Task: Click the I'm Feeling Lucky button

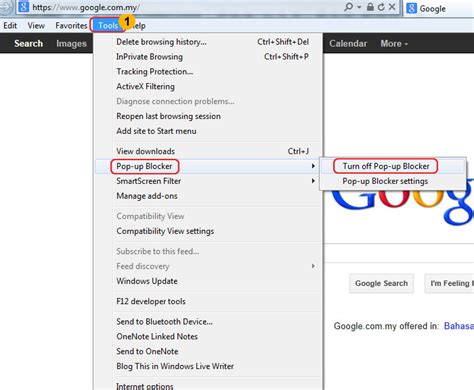Action: coord(449,283)
